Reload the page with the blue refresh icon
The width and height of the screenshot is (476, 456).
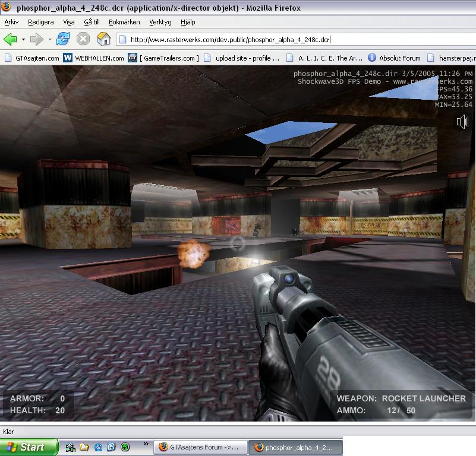coord(63,39)
